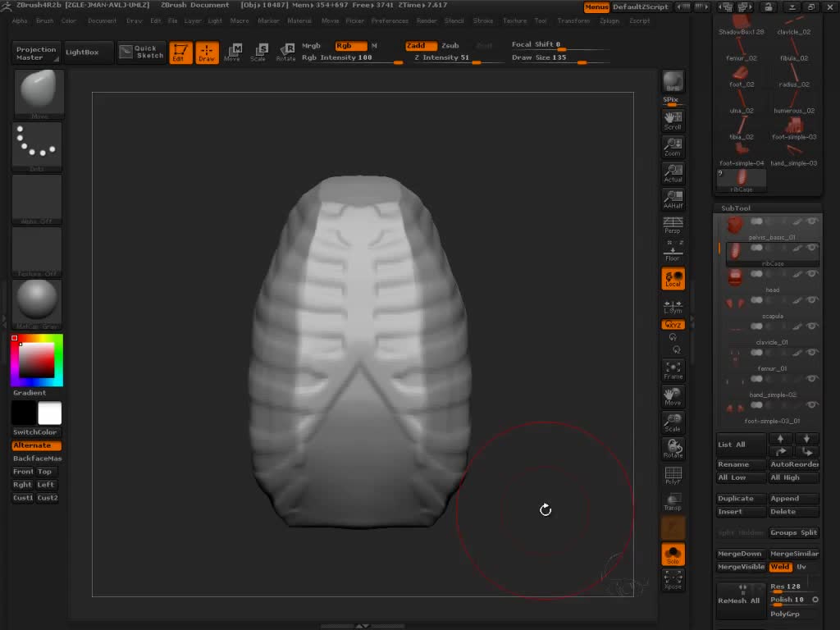Screen dimensions: 840x630
Task: Collapse the SubTool palette section
Action: click(736, 208)
